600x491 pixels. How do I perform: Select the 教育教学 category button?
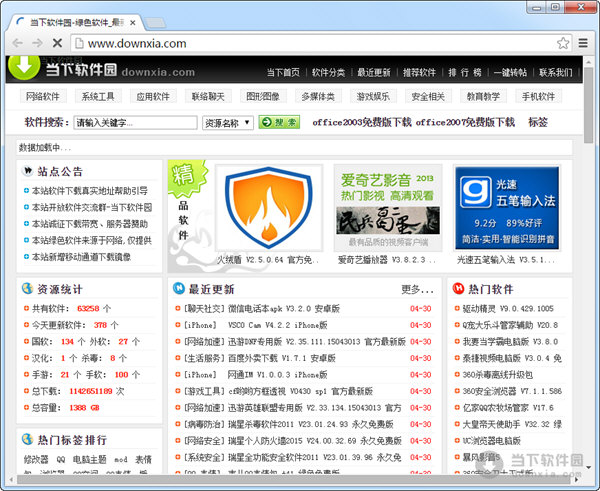(x=483, y=96)
